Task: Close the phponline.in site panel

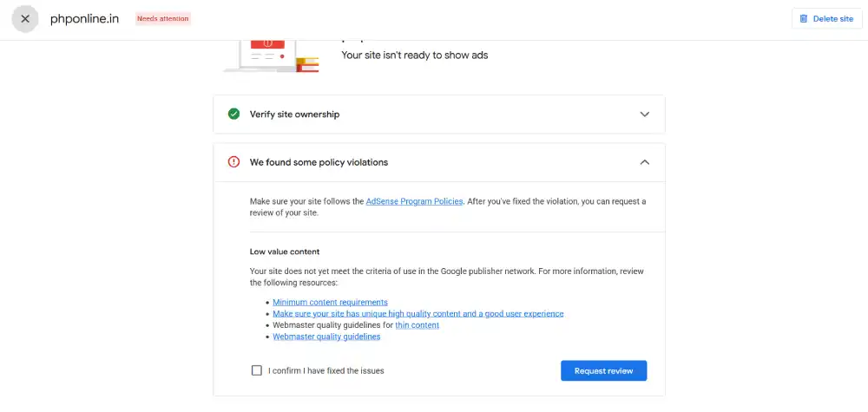Action: coord(25,19)
